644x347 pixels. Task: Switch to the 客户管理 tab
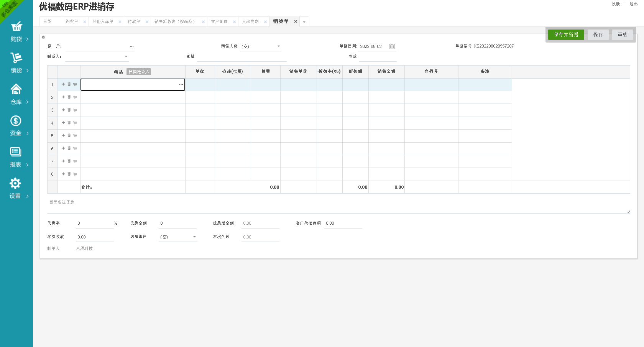(x=219, y=22)
